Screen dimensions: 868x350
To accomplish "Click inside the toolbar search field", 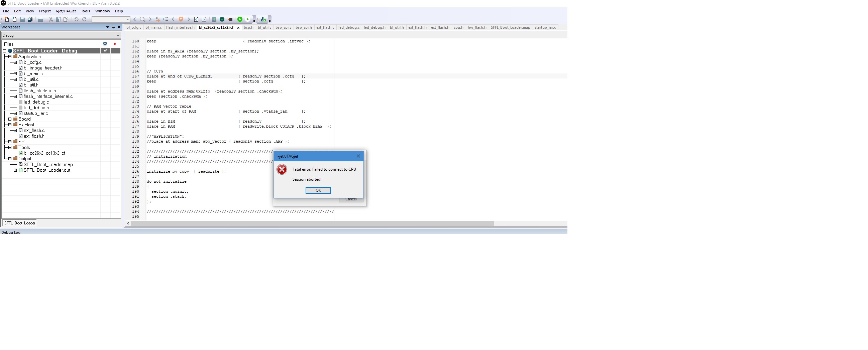I will (110, 19).
